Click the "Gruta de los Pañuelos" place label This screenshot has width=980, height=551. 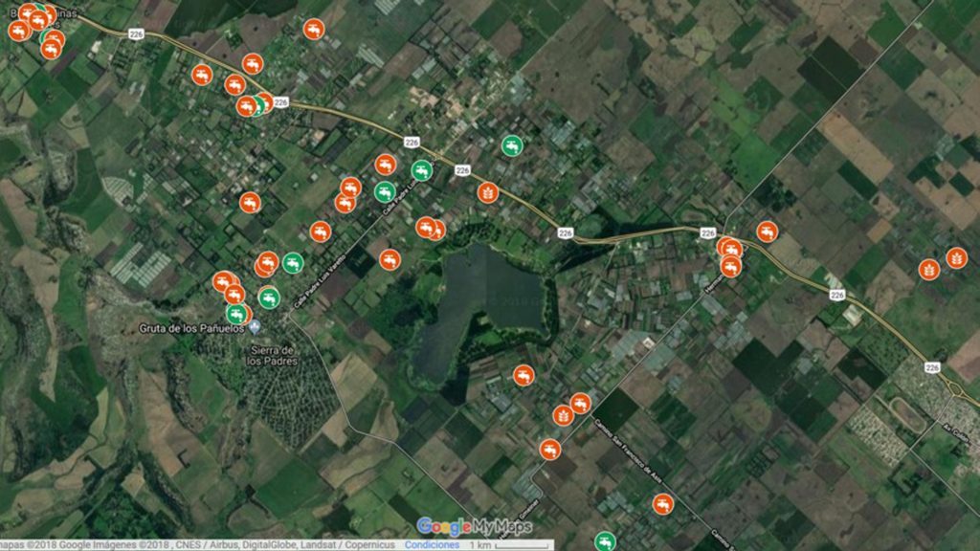click(x=191, y=329)
